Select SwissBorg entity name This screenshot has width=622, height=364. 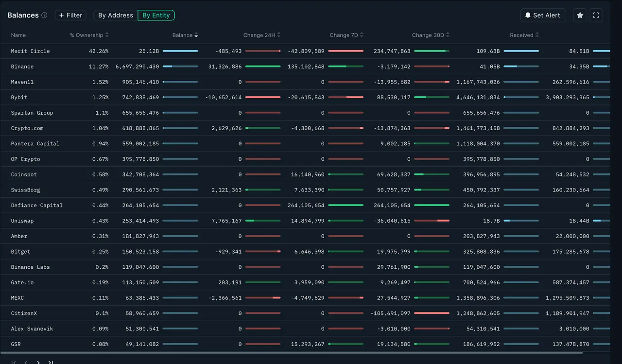(25, 190)
